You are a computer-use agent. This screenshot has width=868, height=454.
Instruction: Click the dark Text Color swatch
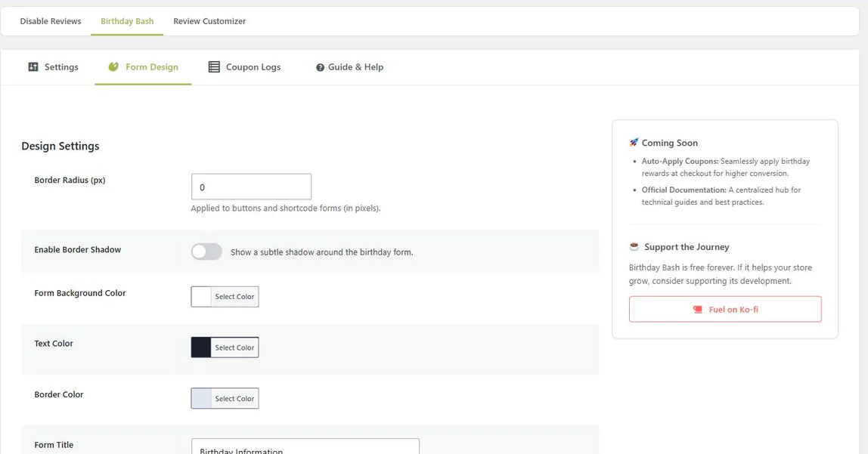coord(201,347)
